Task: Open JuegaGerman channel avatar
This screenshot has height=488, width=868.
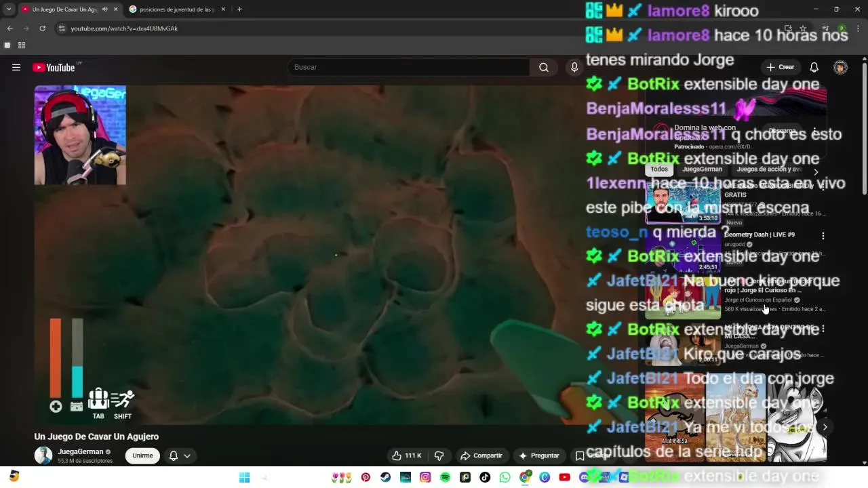Action: (43, 455)
